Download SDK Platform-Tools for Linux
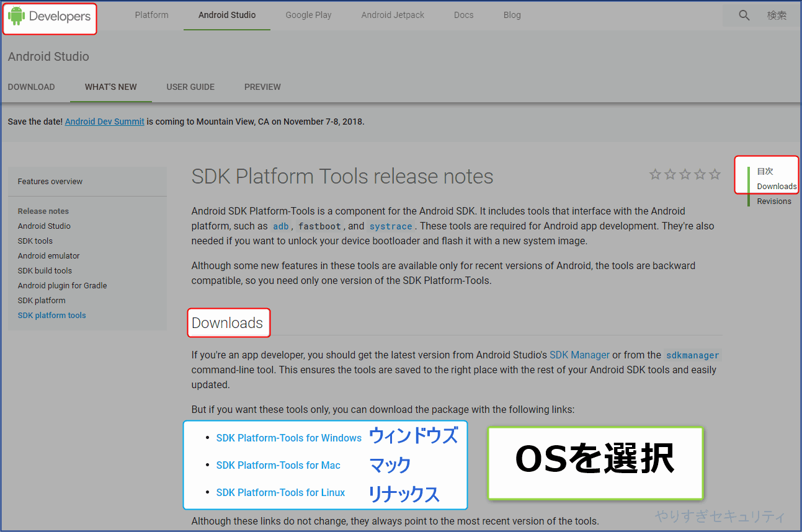 [280, 492]
